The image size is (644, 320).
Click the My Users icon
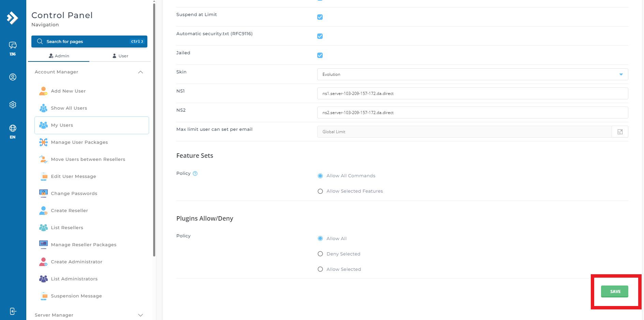tap(43, 125)
